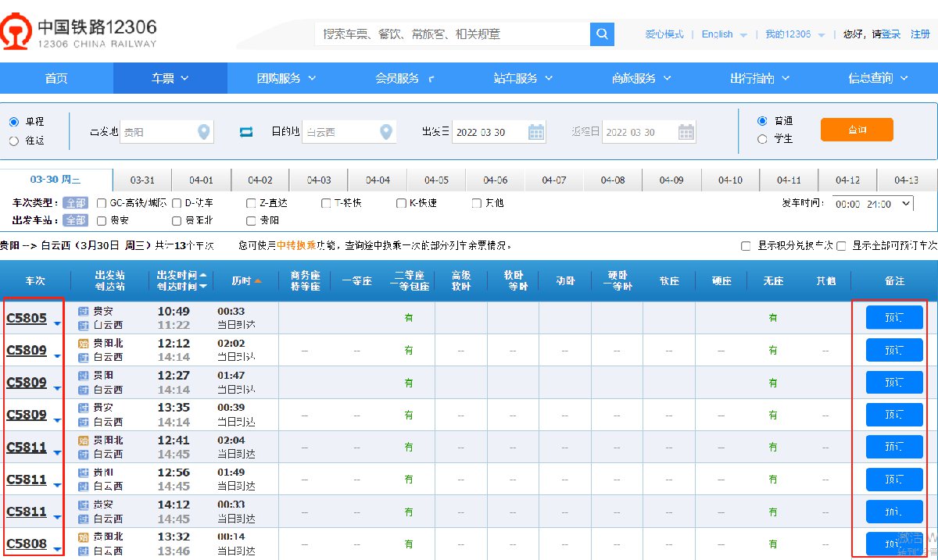Open the departure date calendar icon
The image size is (938, 560).
click(x=536, y=132)
